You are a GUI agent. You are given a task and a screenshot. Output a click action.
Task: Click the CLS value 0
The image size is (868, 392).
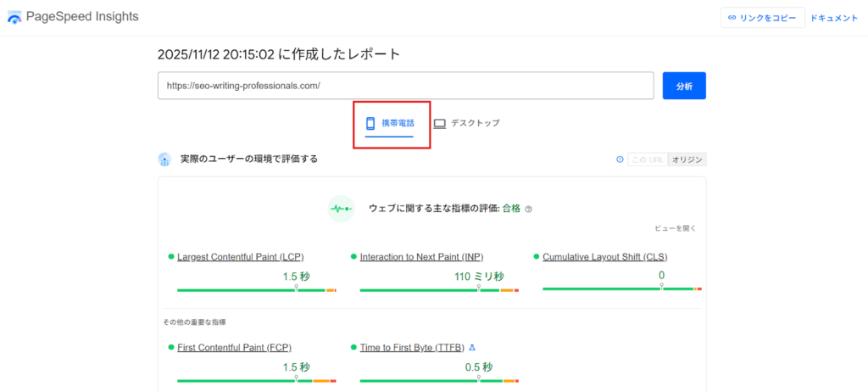(661, 275)
